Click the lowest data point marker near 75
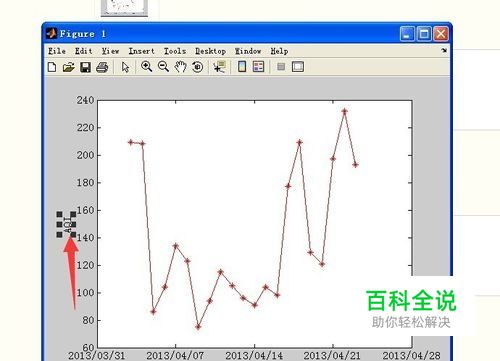Image resolution: width=500 pixels, height=361 pixels. (x=198, y=327)
